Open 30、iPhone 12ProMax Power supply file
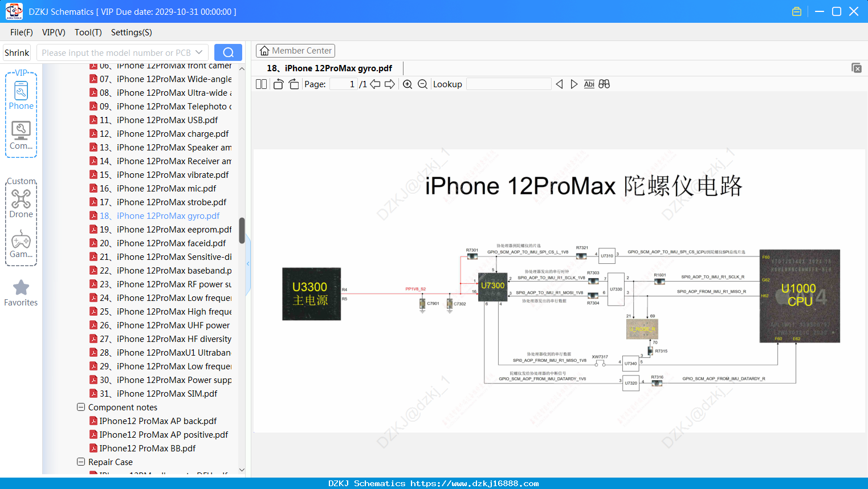This screenshot has height=489, width=868. point(161,380)
